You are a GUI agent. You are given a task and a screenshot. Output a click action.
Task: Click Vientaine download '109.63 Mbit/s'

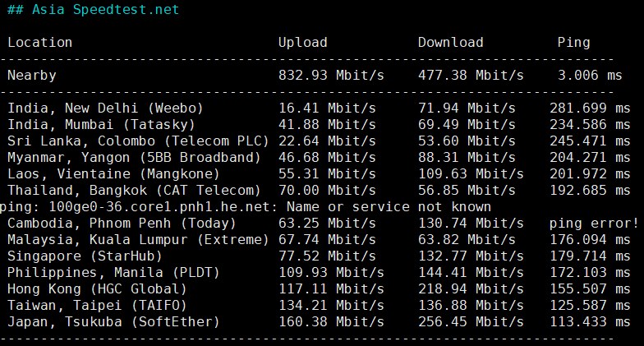click(471, 174)
